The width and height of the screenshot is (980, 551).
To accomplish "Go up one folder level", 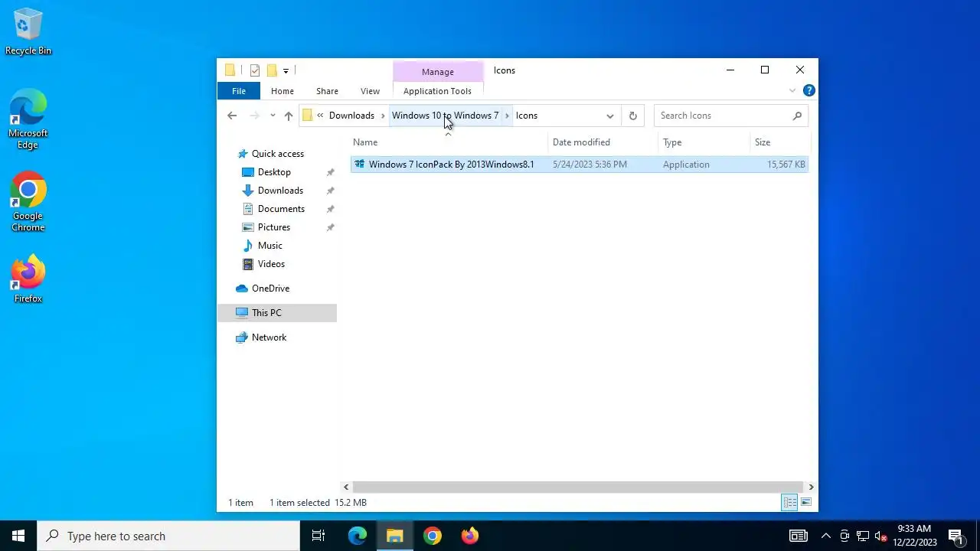I will 289,116.
